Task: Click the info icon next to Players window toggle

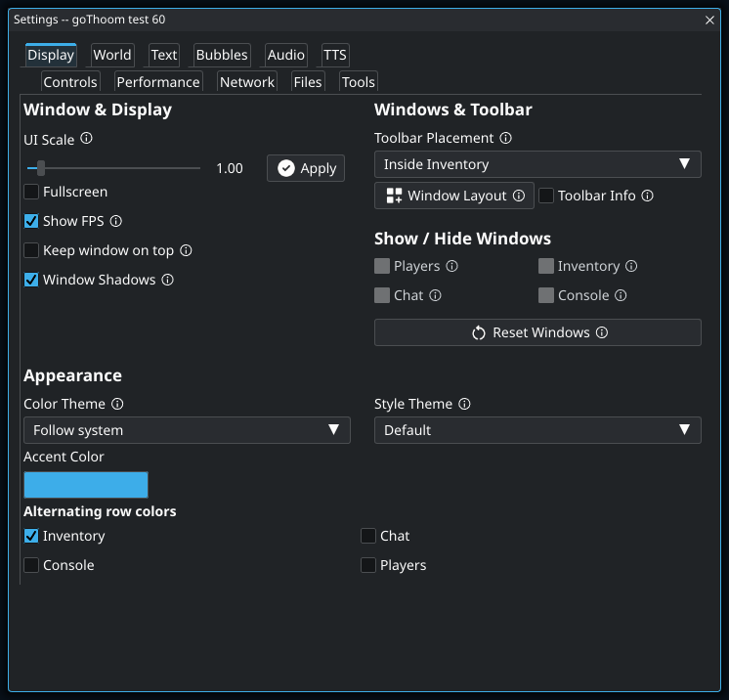Action: (451, 266)
